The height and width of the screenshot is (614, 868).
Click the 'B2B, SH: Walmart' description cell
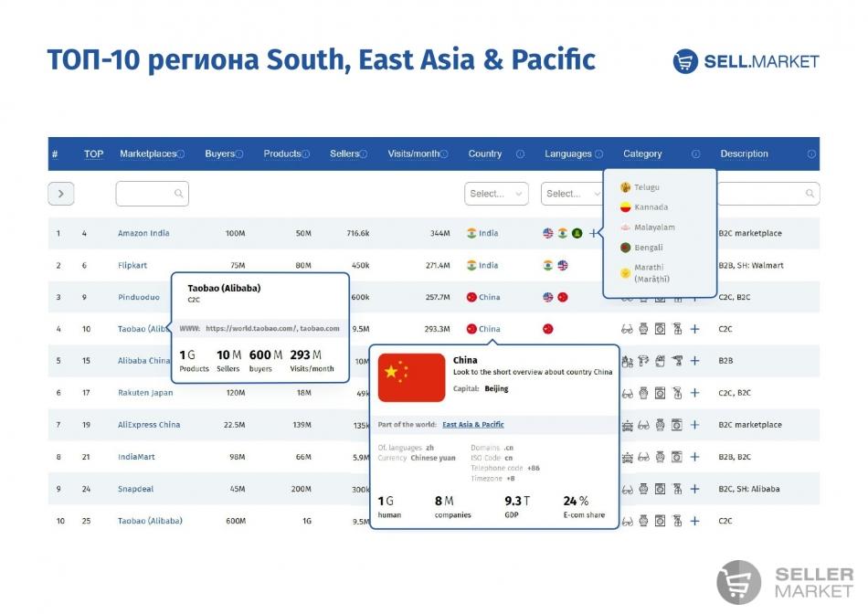click(751, 266)
